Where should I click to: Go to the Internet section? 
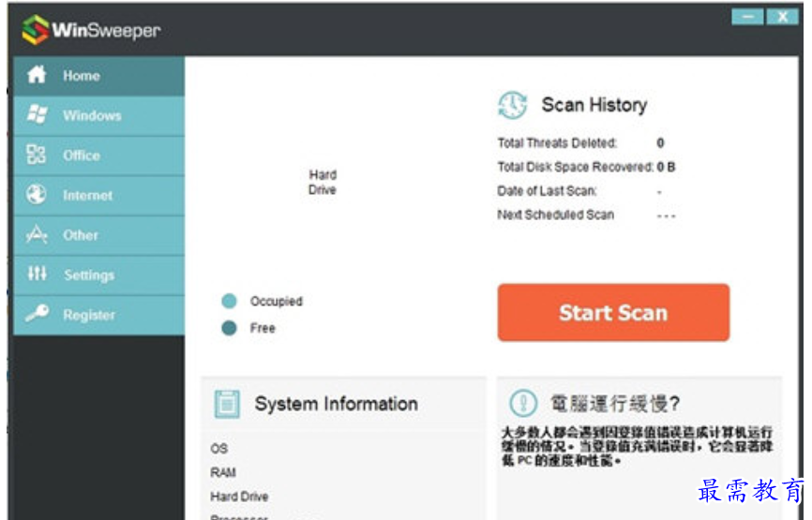click(x=98, y=195)
